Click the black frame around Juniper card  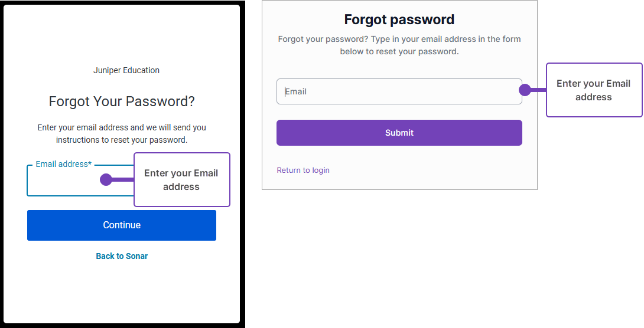tap(242, 177)
